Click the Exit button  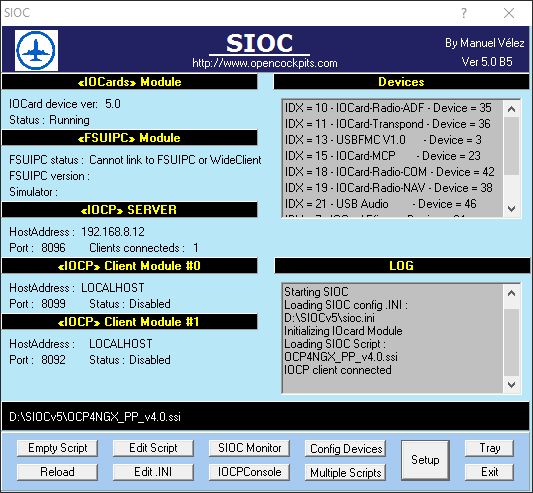pyautogui.click(x=489, y=472)
